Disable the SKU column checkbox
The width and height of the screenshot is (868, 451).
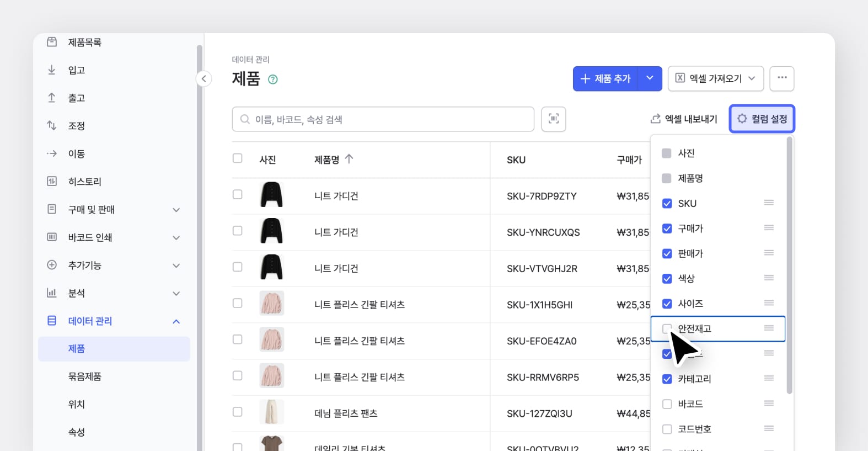point(667,203)
